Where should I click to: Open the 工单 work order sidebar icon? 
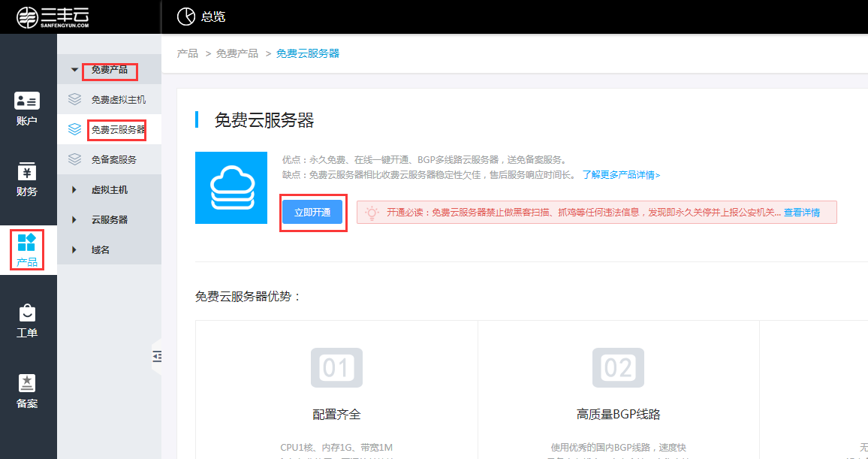point(27,319)
